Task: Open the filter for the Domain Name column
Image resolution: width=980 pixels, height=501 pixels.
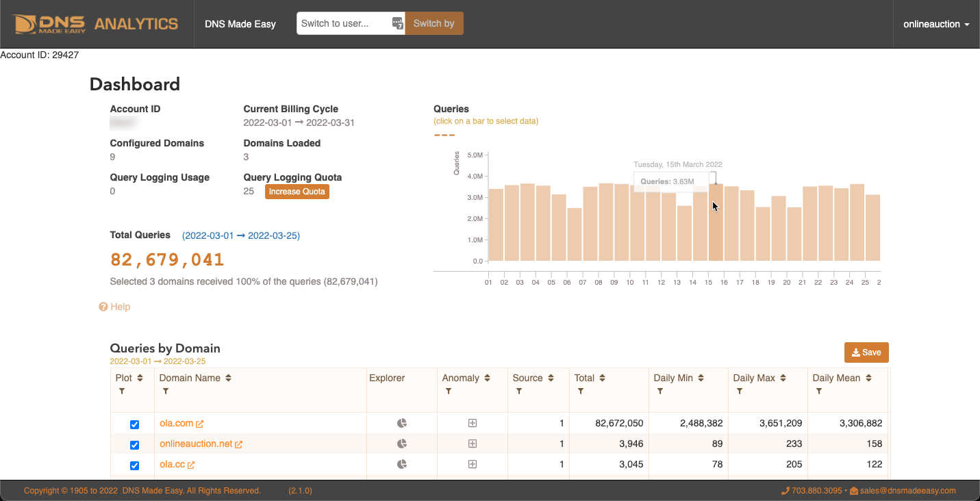Action: tap(166, 391)
